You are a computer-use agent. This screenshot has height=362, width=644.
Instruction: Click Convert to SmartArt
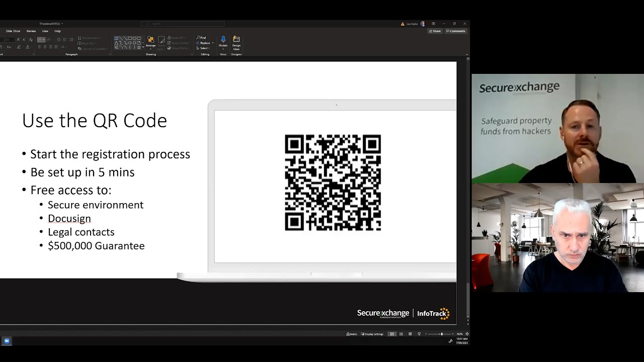(92, 49)
